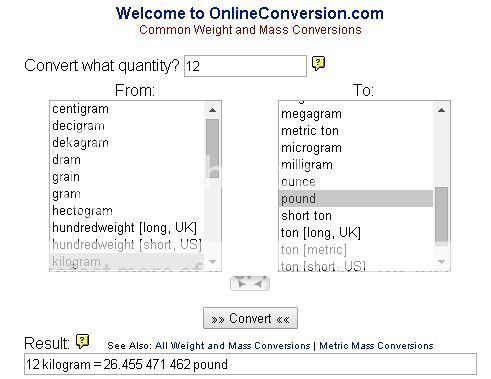Click the help icon beside quantity field

point(318,63)
